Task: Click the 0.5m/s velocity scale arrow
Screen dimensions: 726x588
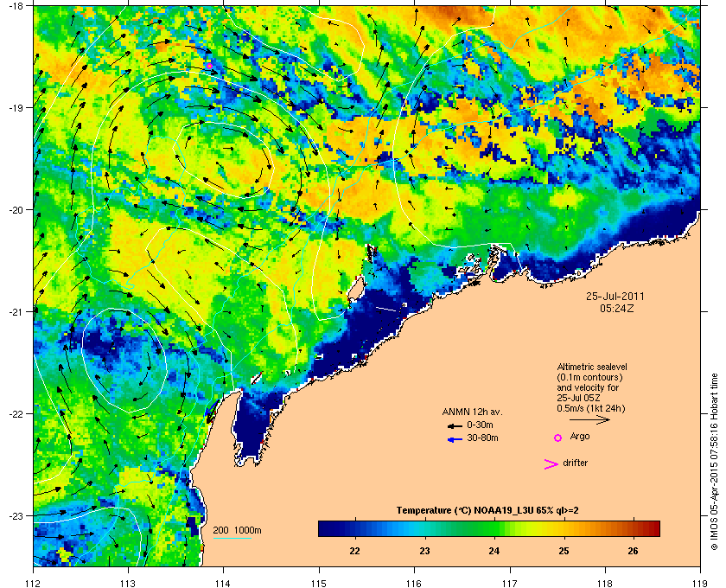Action: (589, 420)
